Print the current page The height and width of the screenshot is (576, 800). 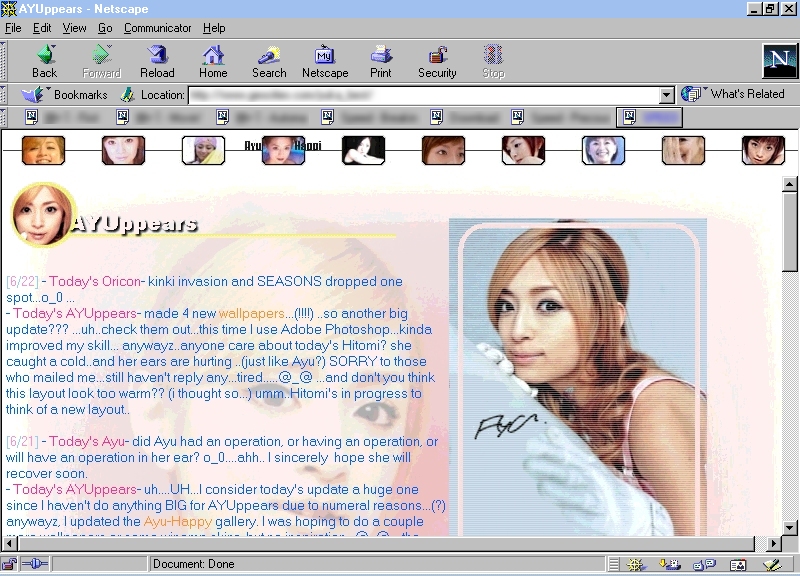[381, 60]
